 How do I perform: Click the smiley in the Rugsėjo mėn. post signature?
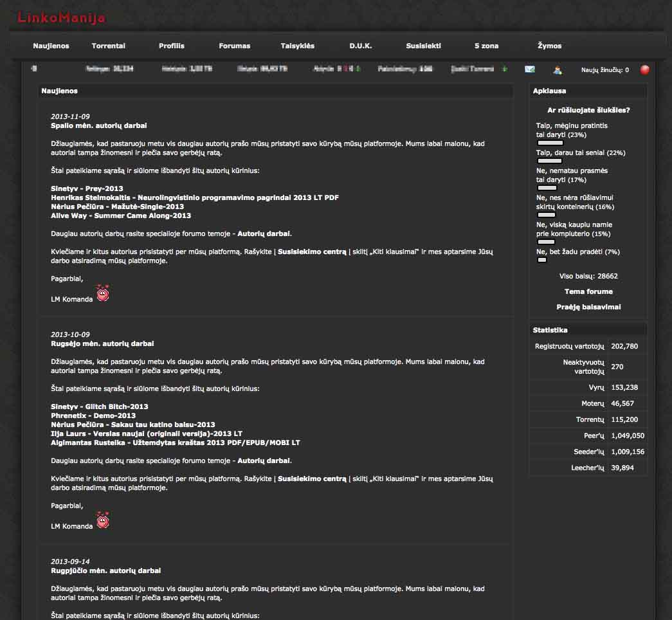point(102,521)
